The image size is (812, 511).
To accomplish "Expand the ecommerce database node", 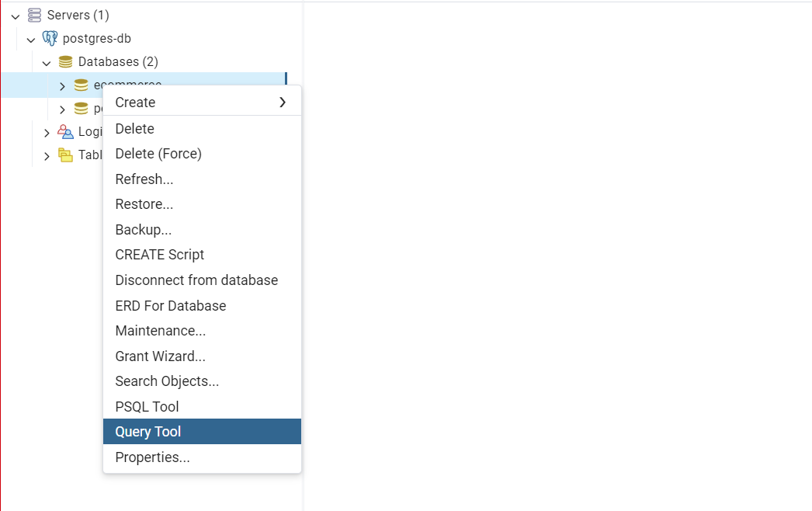I will point(62,85).
